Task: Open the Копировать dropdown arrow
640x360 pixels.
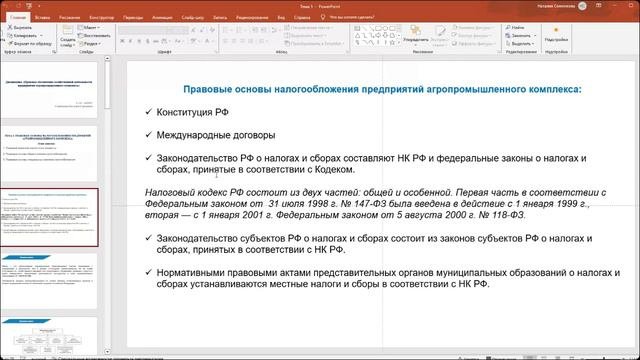Action: (x=41, y=36)
